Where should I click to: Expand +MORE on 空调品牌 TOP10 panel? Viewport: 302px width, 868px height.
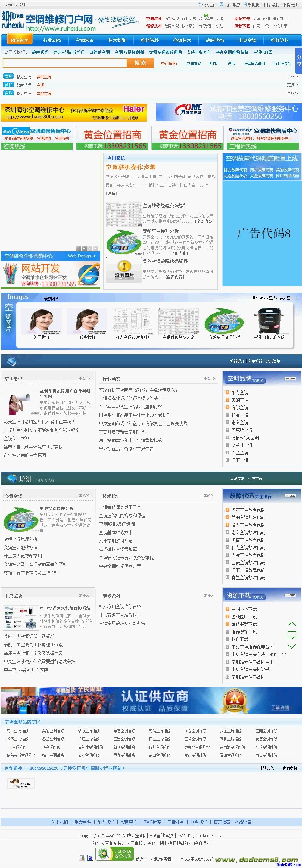(x=290, y=378)
